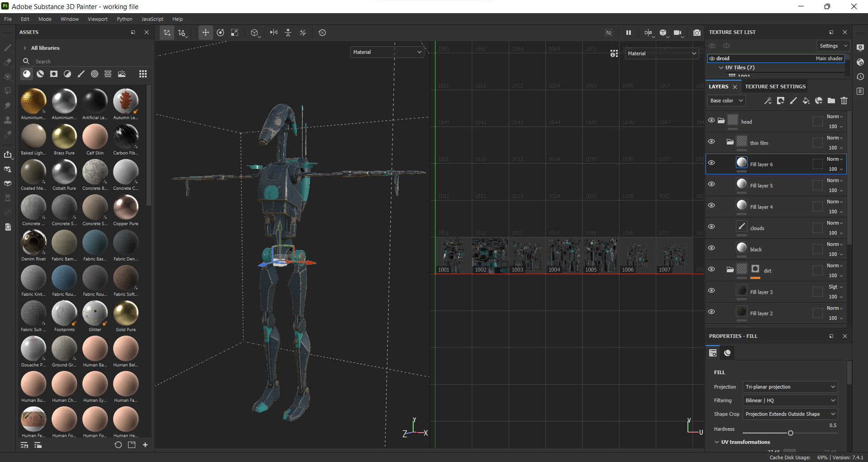868x462 pixels.
Task: Filter assets by Brushes icon
Action: (81, 74)
